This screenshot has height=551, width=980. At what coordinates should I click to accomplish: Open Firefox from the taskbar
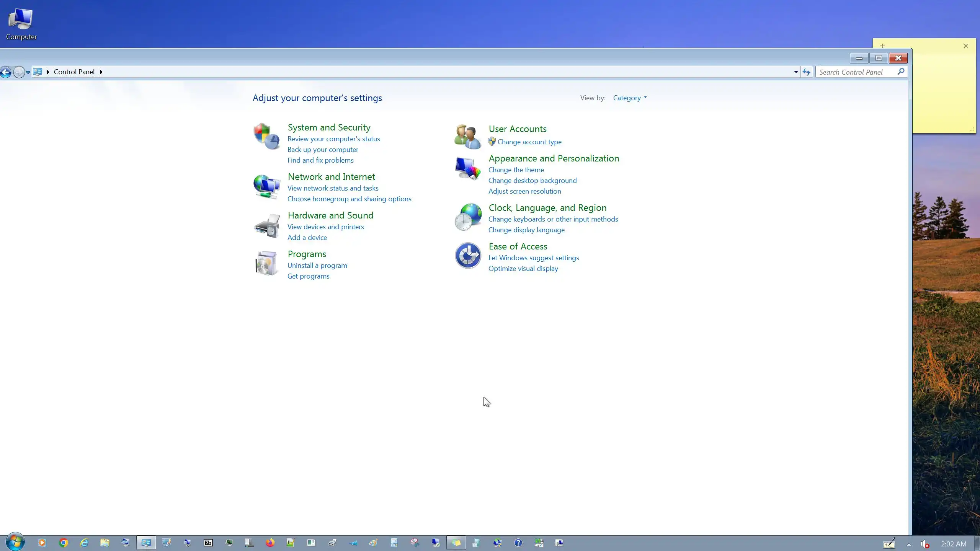[x=270, y=543]
